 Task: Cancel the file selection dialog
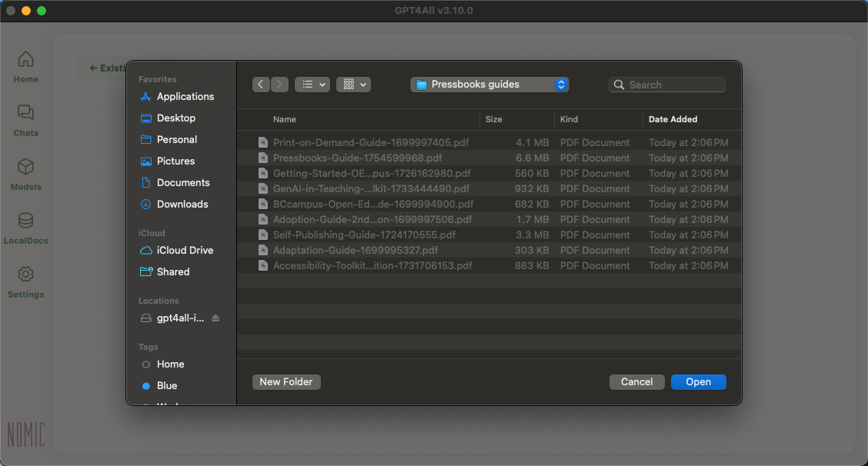tap(636, 381)
